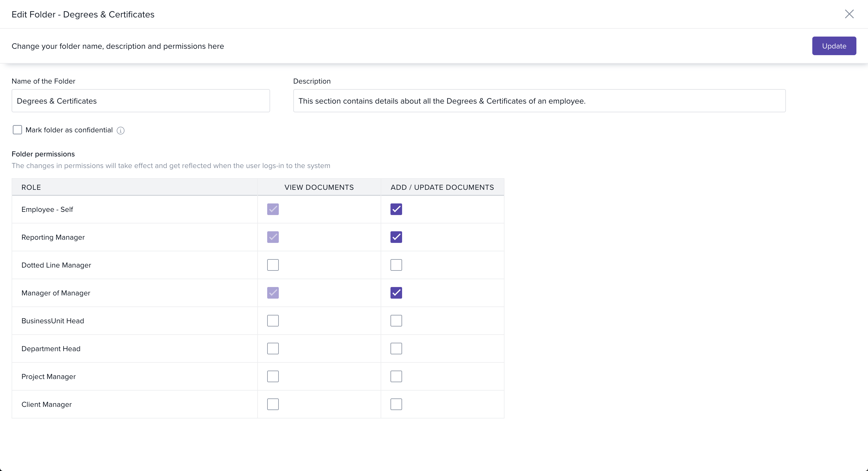Tick Add/Update Documents for Project Manager
Viewport: 868px width, 471px height.
pyautogui.click(x=396, y=376)
